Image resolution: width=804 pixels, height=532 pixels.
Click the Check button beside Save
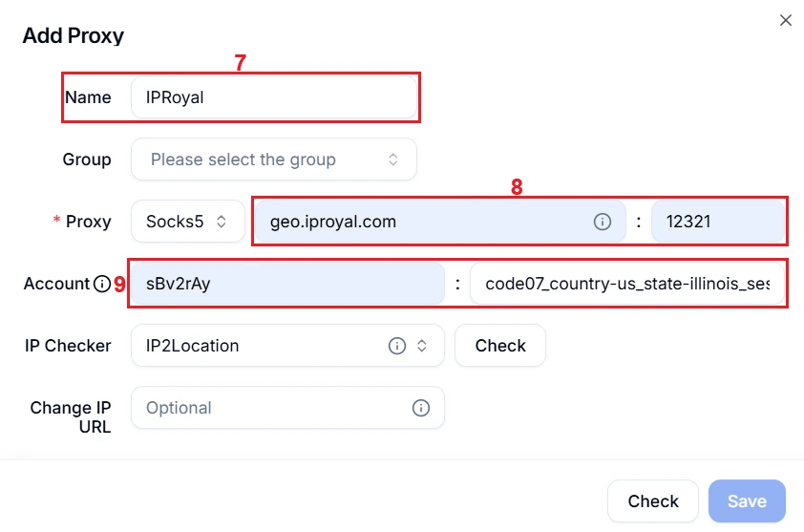point(653,501)
